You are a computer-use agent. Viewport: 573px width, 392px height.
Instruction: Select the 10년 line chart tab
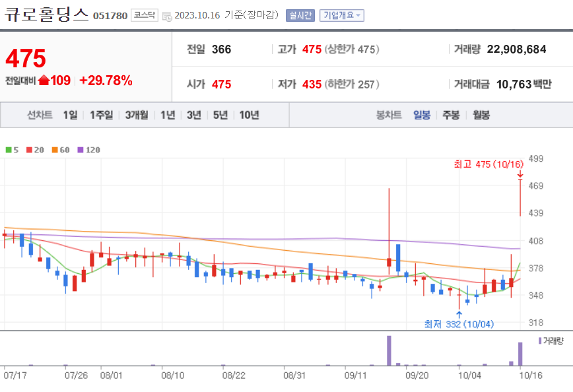pyautogui.click(x=250, y=115)
